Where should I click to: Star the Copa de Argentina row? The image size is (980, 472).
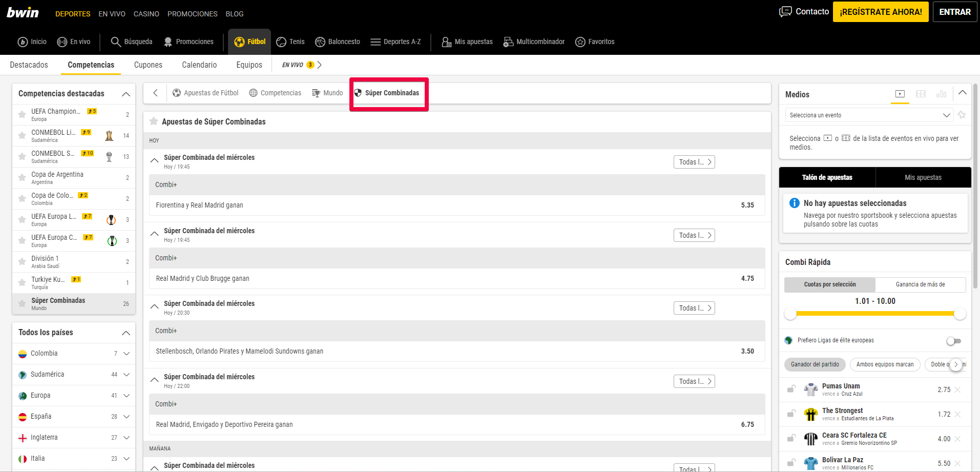tap(22, 178)
